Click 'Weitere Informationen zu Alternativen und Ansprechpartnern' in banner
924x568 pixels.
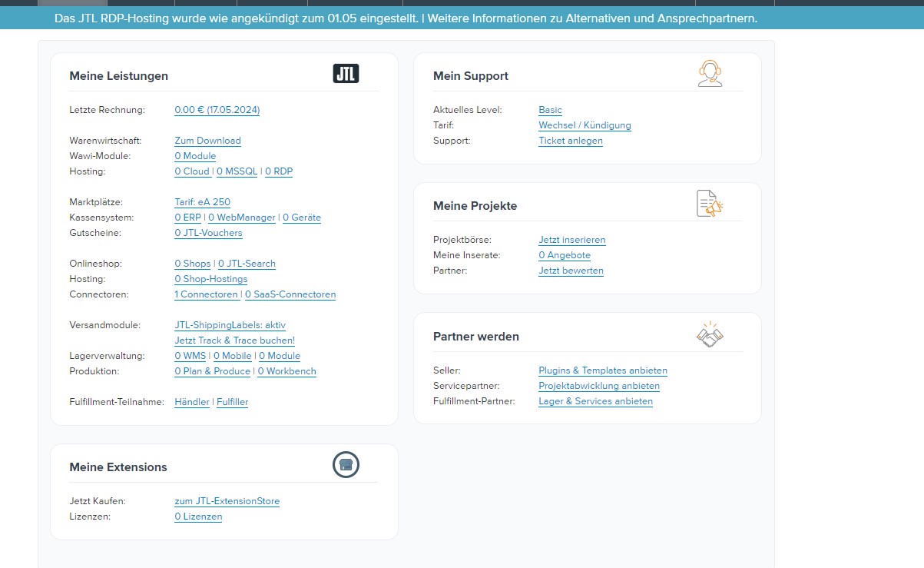[x=592, y=18]
